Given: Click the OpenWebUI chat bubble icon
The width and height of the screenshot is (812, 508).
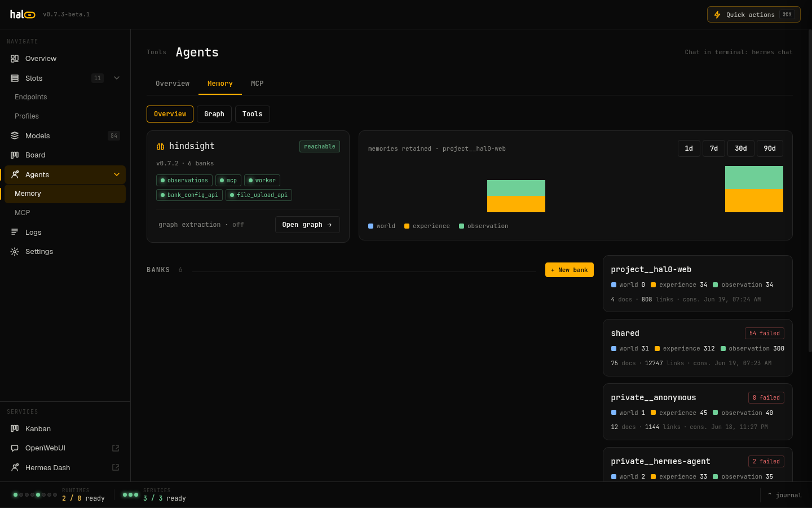Looking at the screenshot, I should 15,448.
